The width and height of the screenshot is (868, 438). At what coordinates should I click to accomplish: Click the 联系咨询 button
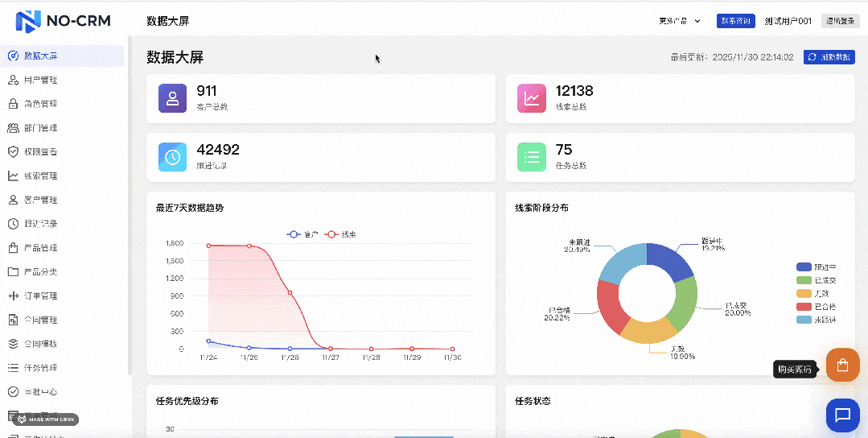(x=736, y=21)
